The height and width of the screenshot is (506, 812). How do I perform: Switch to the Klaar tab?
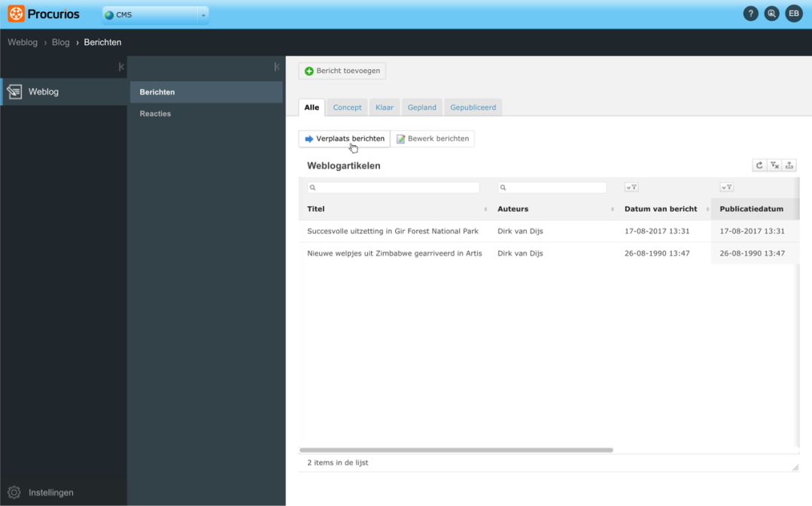385,108
